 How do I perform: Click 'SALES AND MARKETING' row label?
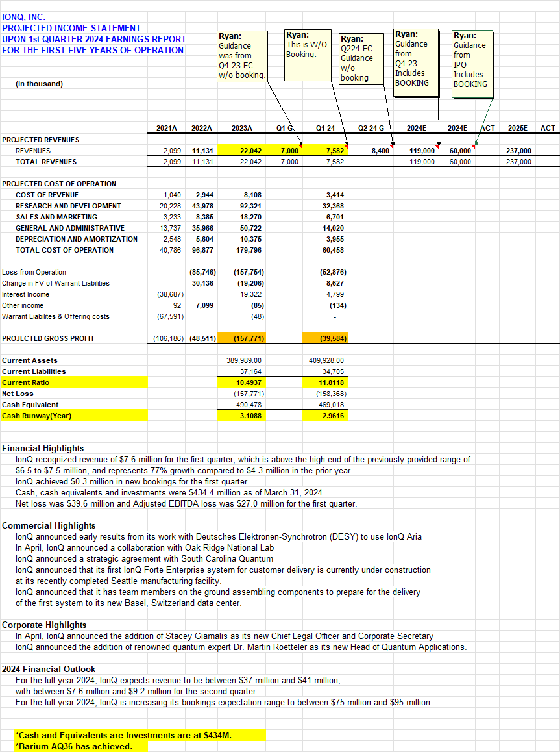point(56,217)
